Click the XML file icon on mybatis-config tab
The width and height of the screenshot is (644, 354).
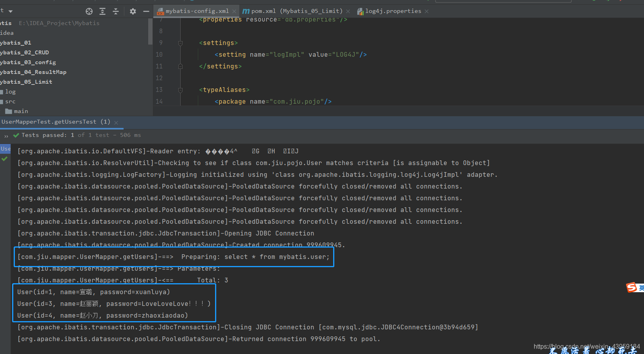tap(160, 11)
